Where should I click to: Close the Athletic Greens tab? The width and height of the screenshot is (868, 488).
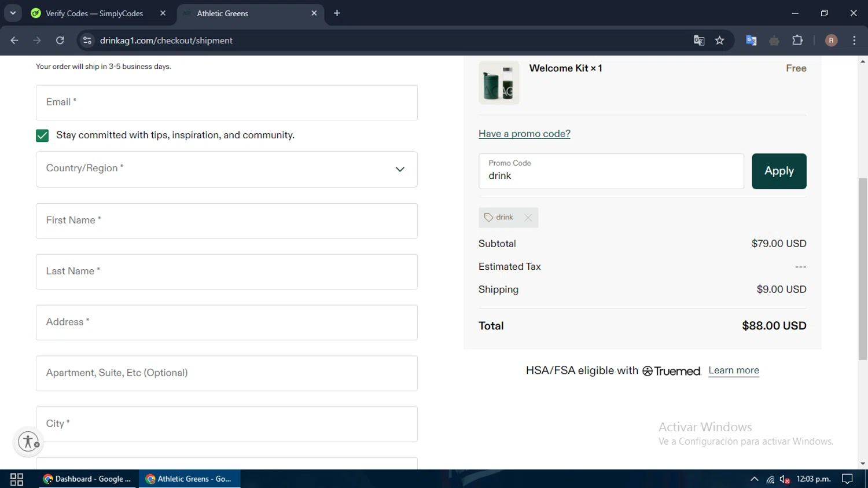[x=314, y=13]
